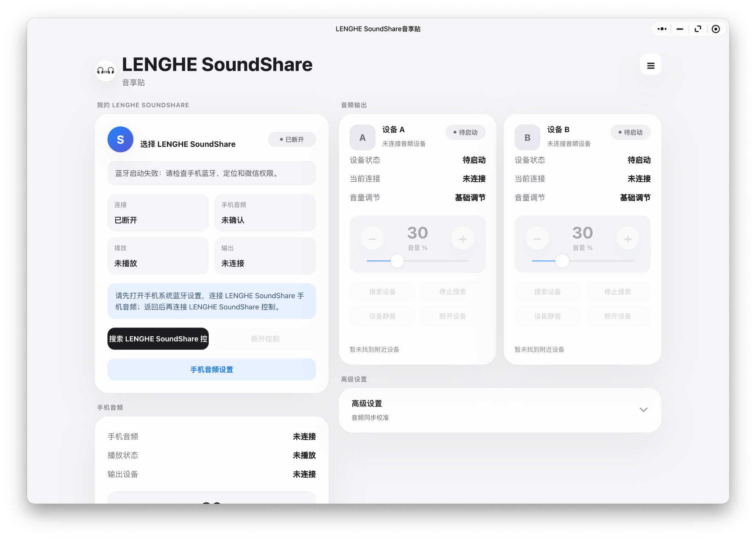This screenshot has height=539, width=756.
Task: Open the hamburger menu button
Action: click(650, 65)
